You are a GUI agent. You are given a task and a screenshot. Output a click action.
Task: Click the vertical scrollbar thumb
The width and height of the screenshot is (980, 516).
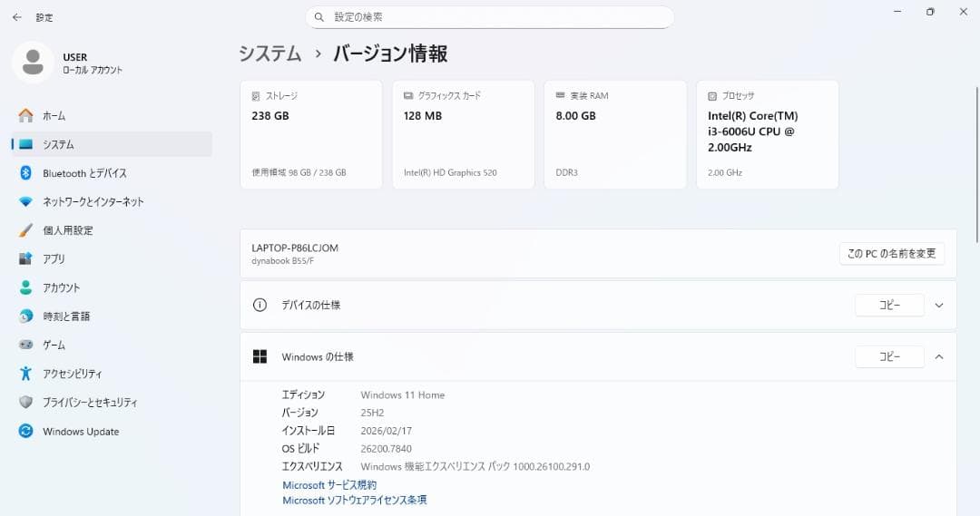pos(977,165)
